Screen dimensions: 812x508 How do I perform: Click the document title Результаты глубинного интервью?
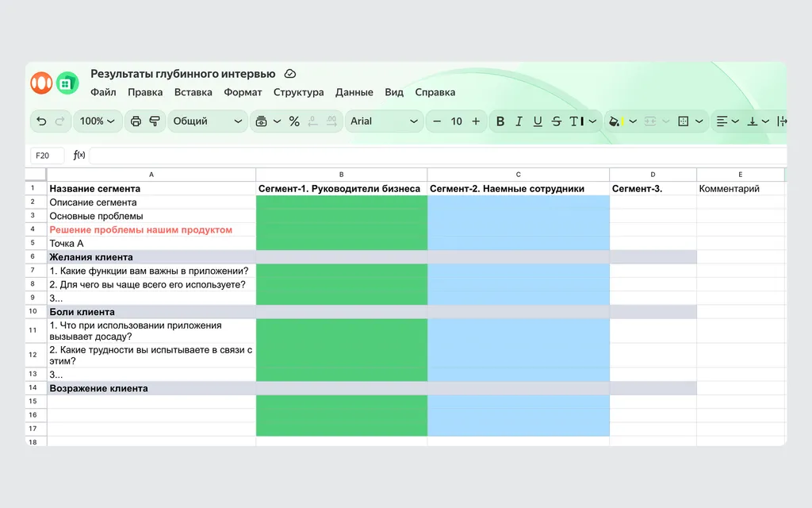[x=183, y=74]
